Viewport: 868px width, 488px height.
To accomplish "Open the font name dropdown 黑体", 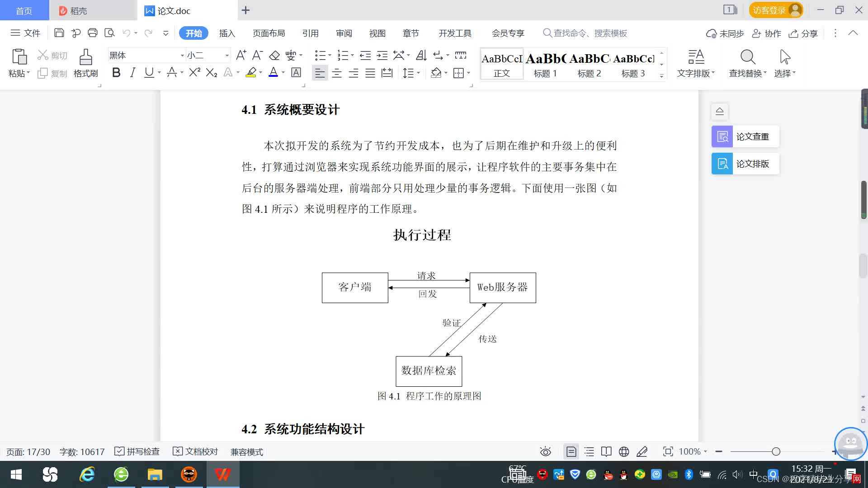I will coord(182,56).
